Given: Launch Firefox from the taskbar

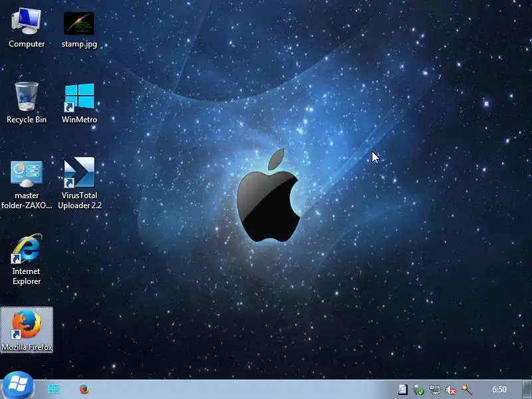Looking at the screenshot, I should [x=84, y=389].
